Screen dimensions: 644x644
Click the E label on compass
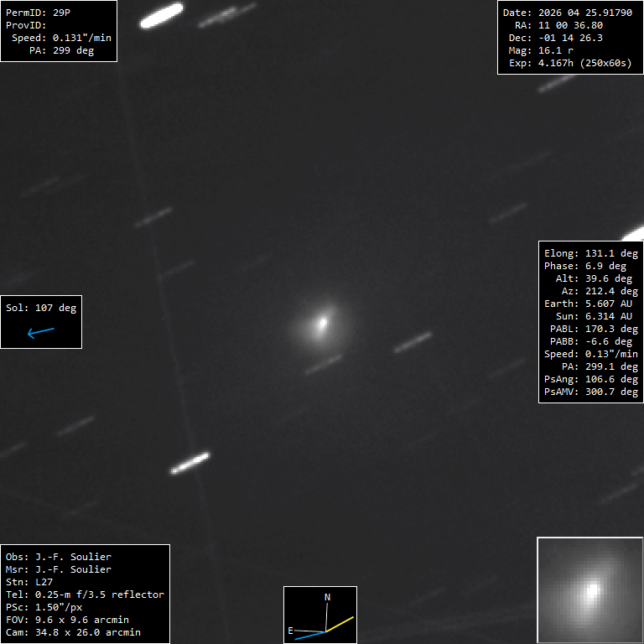pyautogui.click(x=290, y=631)
